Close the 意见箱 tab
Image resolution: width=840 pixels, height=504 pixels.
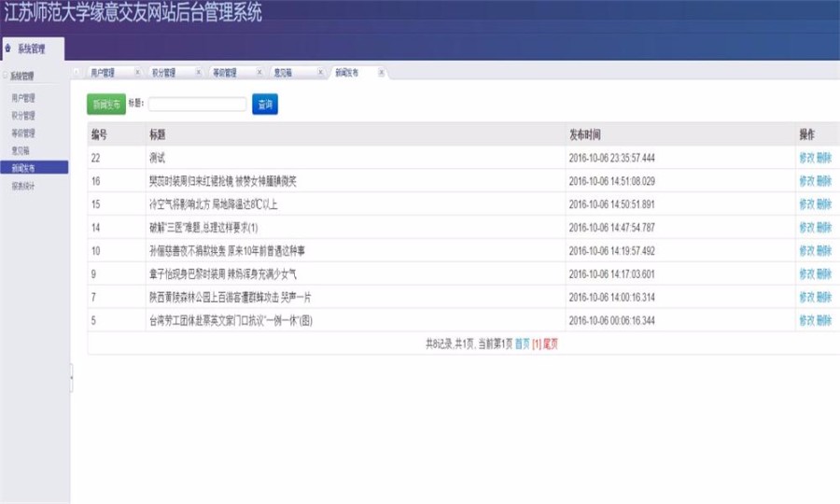(320, 72)
